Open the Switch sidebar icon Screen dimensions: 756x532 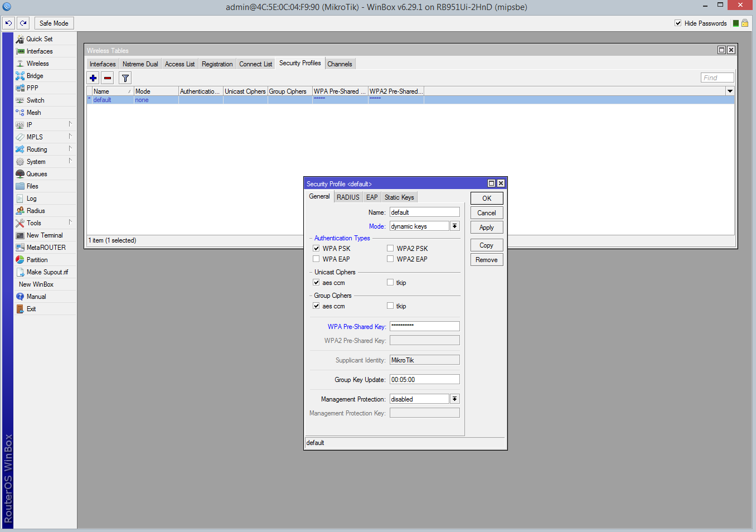[20, 100]
